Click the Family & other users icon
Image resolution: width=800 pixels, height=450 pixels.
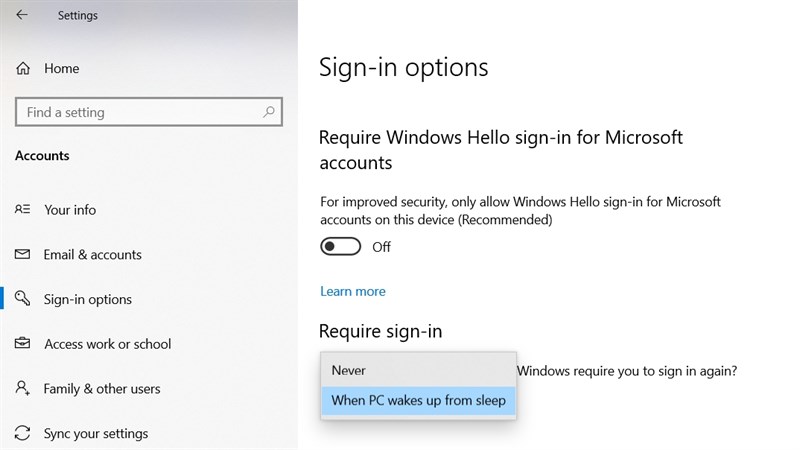pos(23,389)
